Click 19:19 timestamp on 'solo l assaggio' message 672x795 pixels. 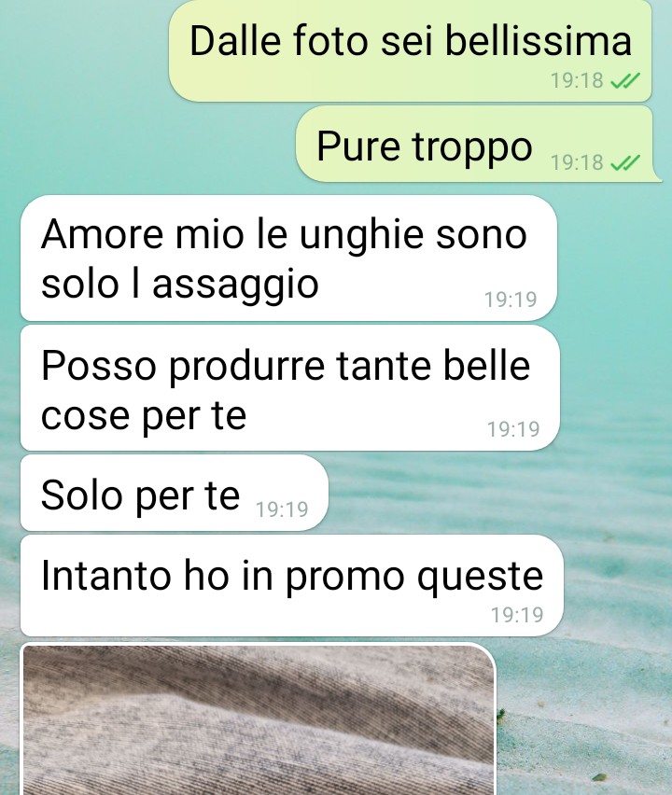point(511,300)
